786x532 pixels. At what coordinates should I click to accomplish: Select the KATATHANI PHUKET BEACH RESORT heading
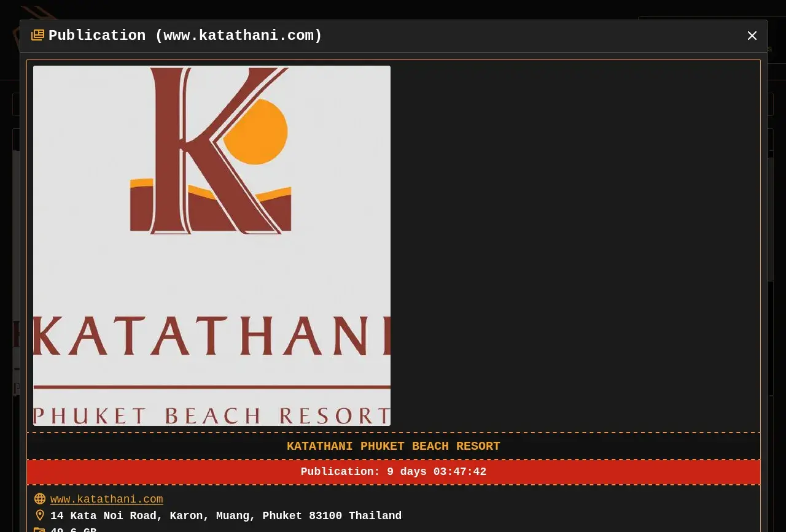(x=394, y=446)
